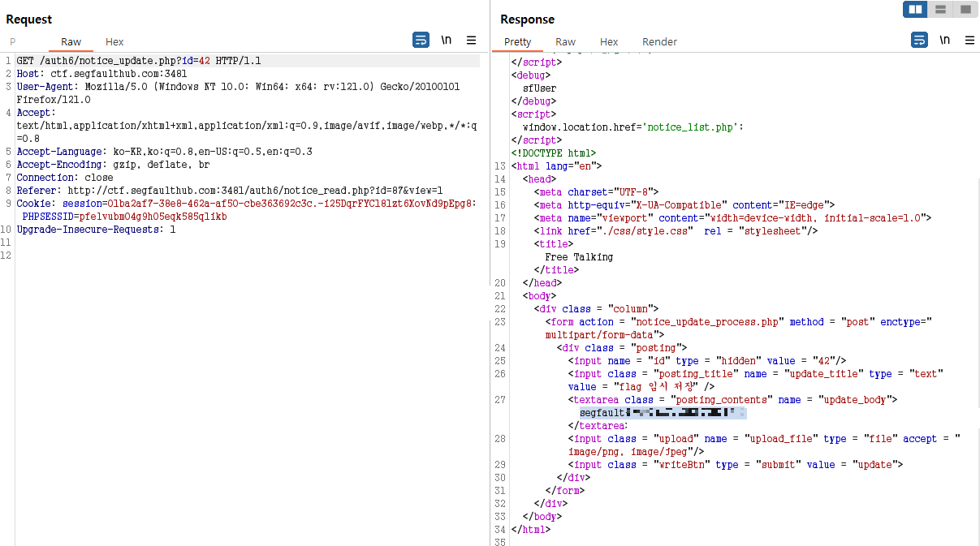
Task: Click the closing </html> tag line
Action: coord(531,530)
